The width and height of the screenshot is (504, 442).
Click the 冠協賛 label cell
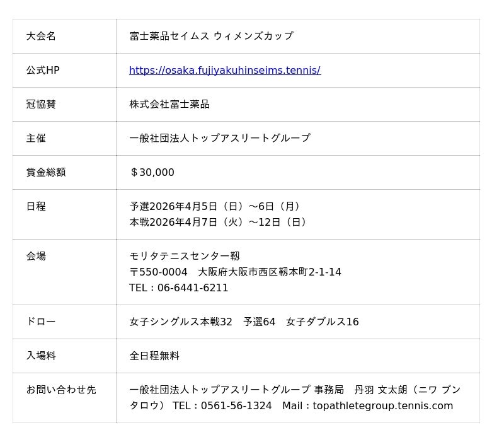click(41, 104)
